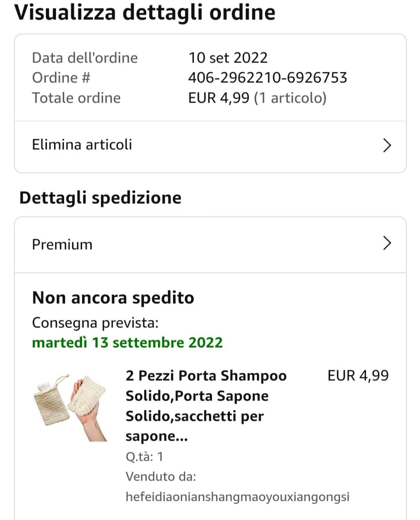Expand the Premium shipping chevron
This screenshot has width=420, height=520.
387,244
